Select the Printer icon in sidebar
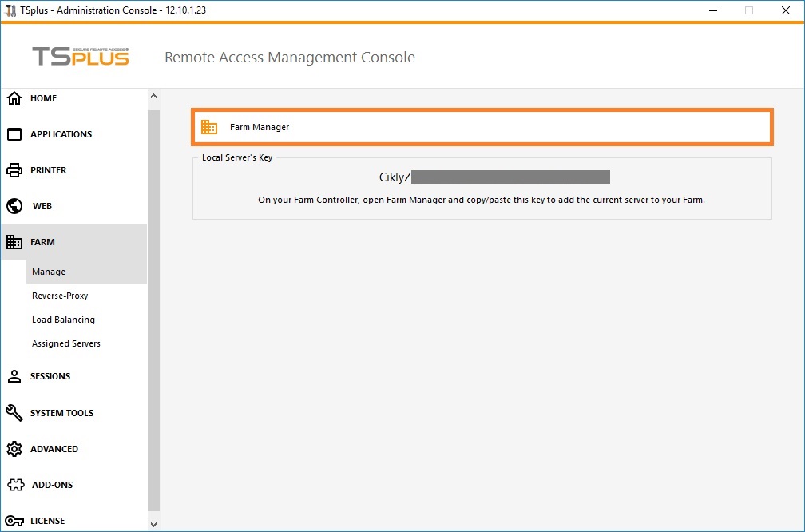Viewport: 805px width, 532px height. (14, 170)
